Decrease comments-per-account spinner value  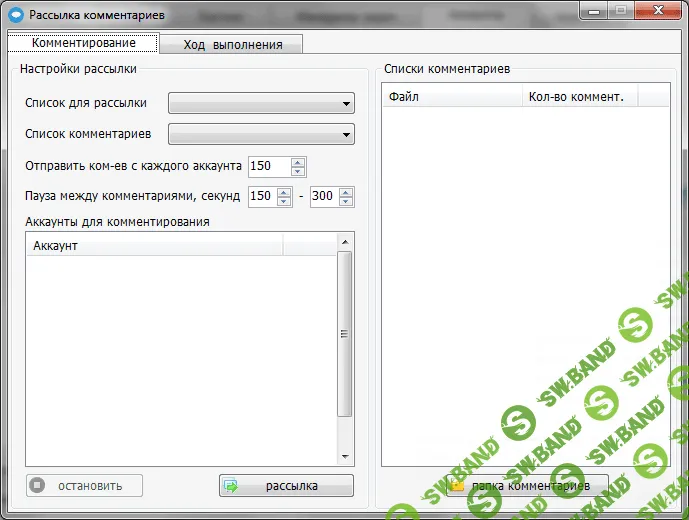pos(298,171)
